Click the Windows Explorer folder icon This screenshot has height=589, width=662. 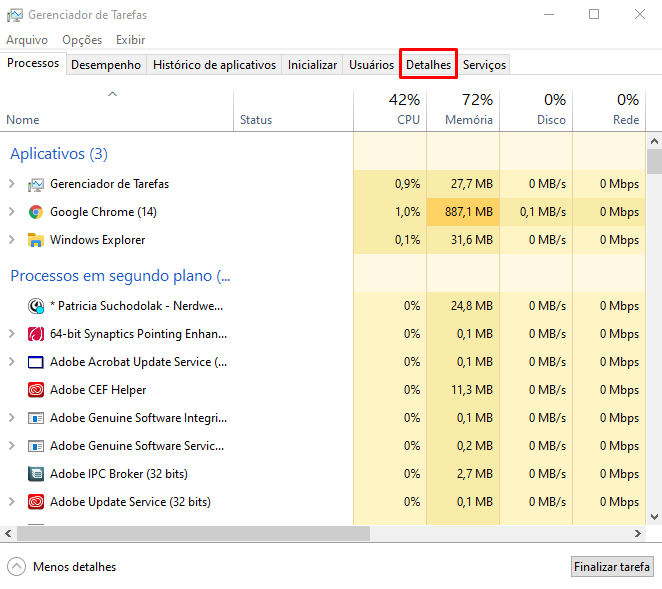[x=36, y=240]
